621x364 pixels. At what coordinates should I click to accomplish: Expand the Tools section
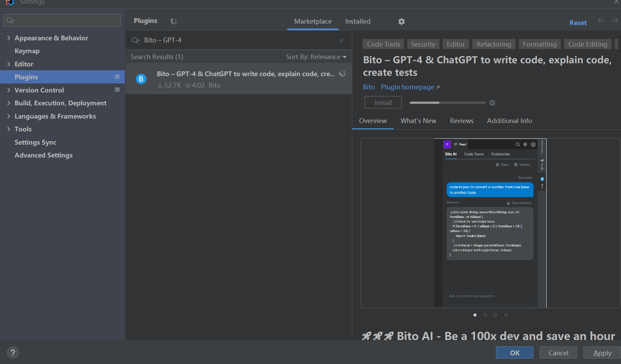9,129
